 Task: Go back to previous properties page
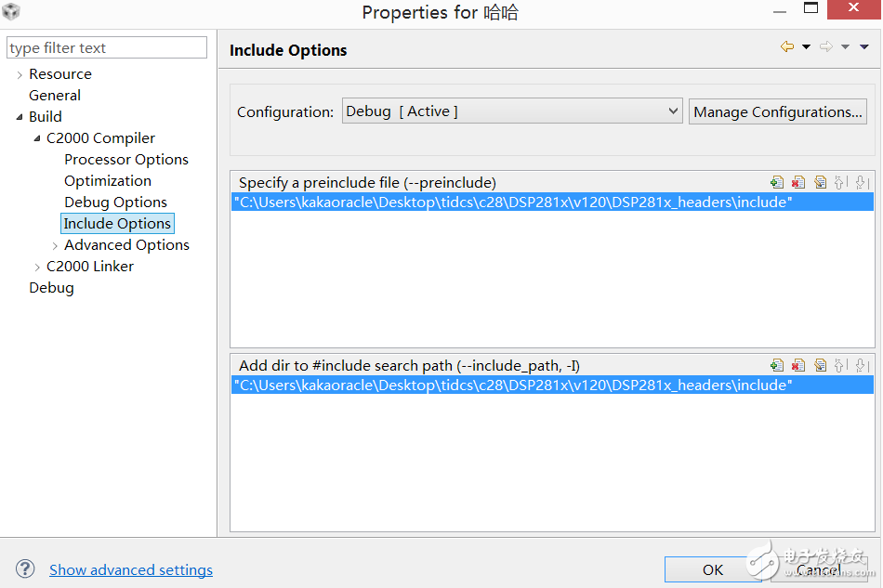(x=787, y=46)
